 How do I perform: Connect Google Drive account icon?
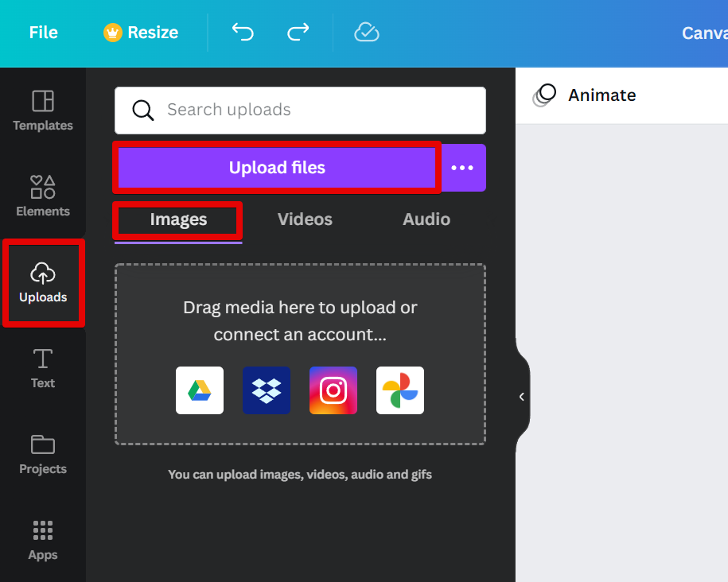pos(200,390)
